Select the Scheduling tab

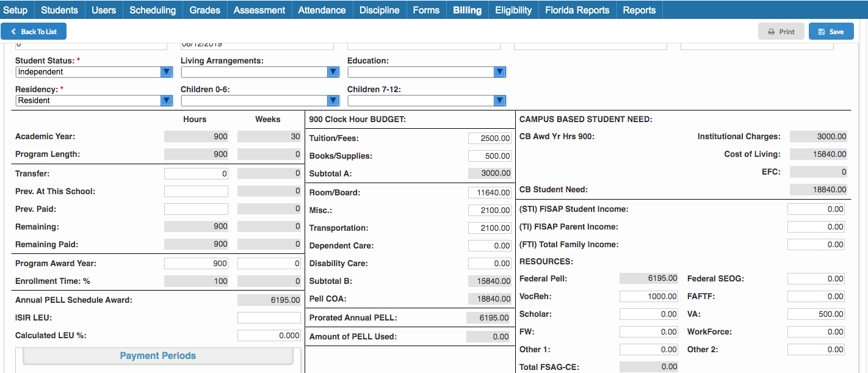point(152,9)
